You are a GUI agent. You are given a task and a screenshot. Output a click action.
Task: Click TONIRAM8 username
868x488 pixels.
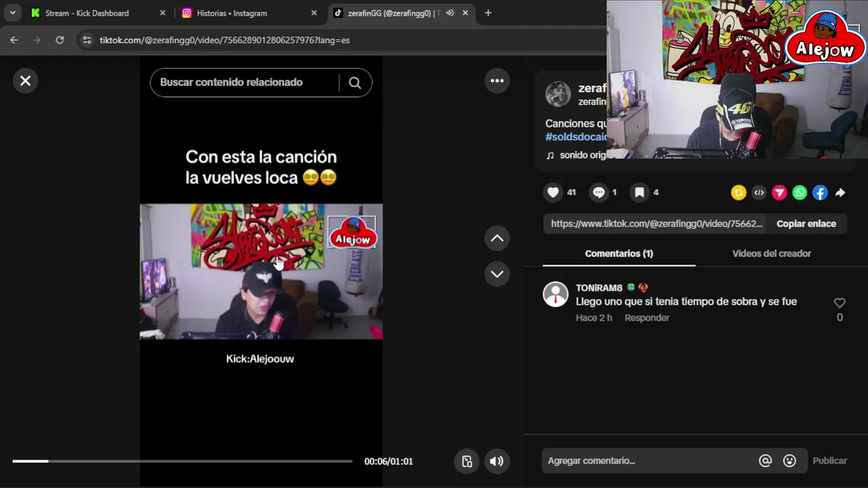point(599,288)
